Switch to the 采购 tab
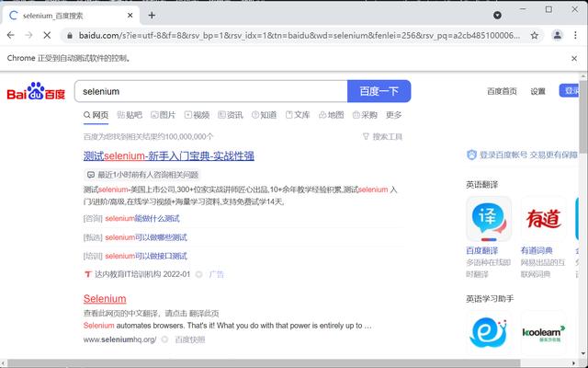Viewport: 588px width, 368px height. 365,115
